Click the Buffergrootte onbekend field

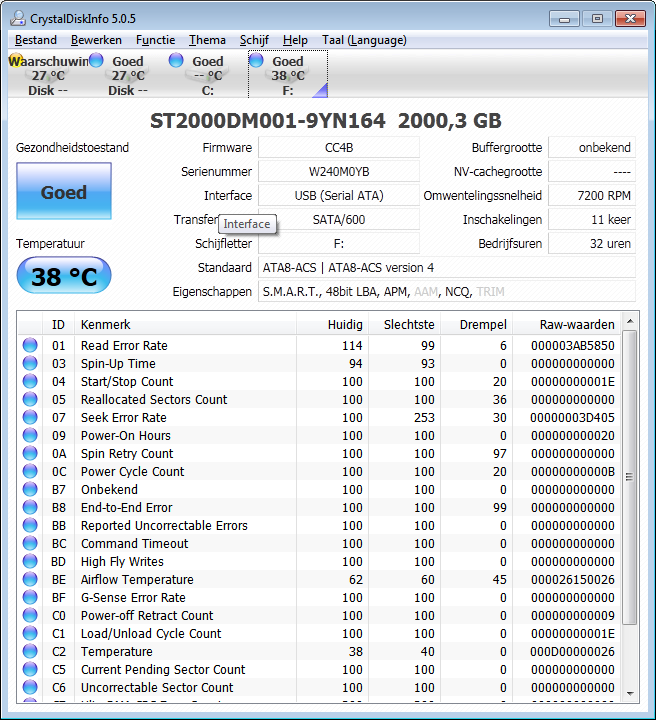click(x=592, y=148)
